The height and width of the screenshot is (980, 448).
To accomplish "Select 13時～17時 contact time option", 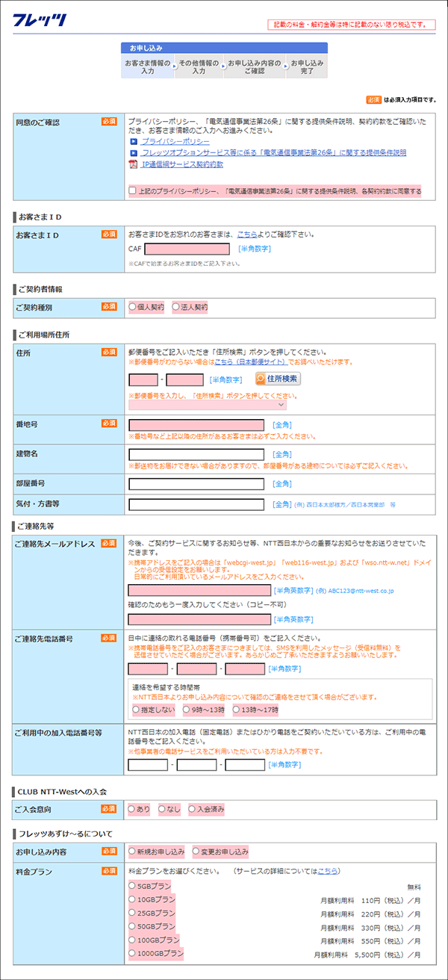I will click(x=237, y=710).
